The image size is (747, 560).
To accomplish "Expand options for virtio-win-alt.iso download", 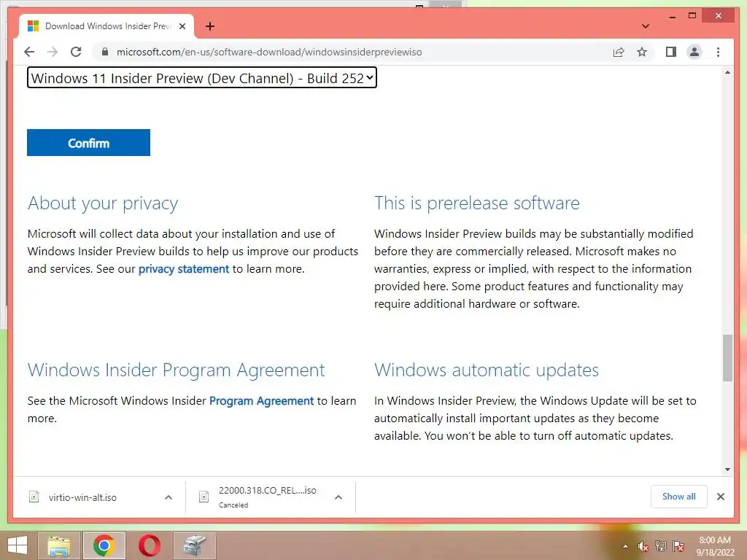I will pyautogui.click(x=169, y=497).
